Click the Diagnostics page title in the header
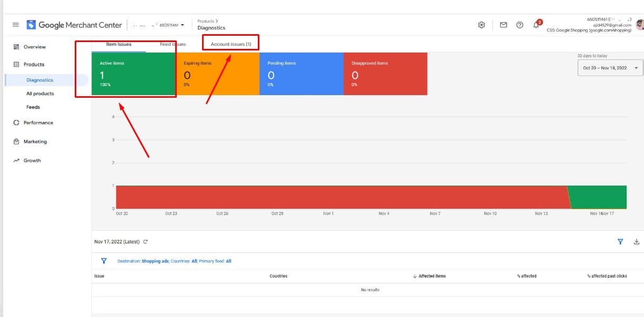644x317 pixels. point(212,28)
